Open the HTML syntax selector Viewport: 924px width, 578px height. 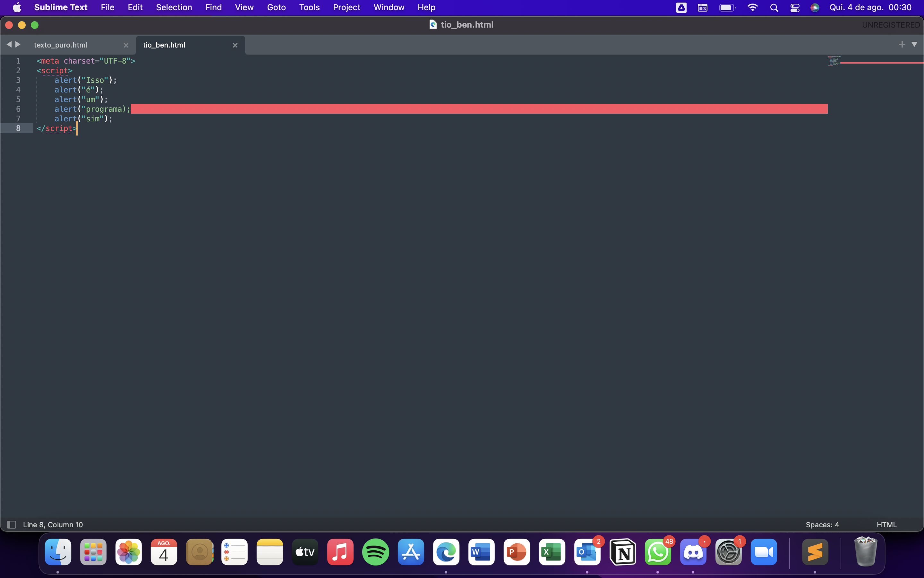[886, 524]
